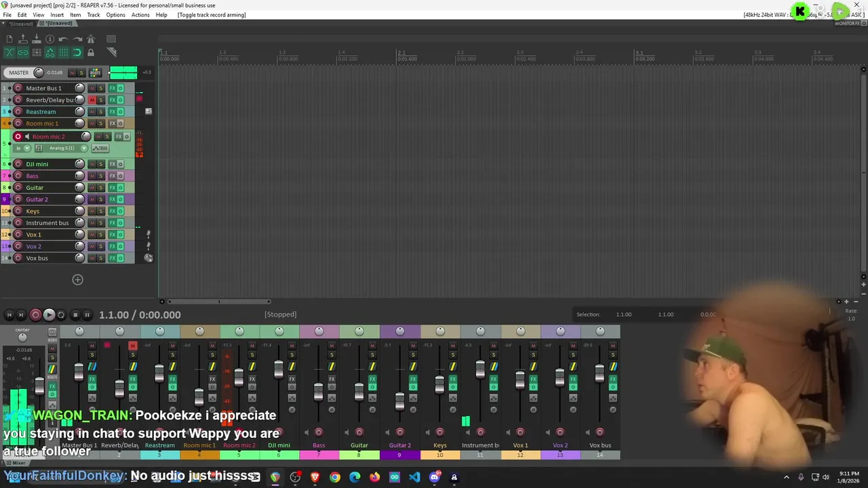Open the File menu

point(7,15)
